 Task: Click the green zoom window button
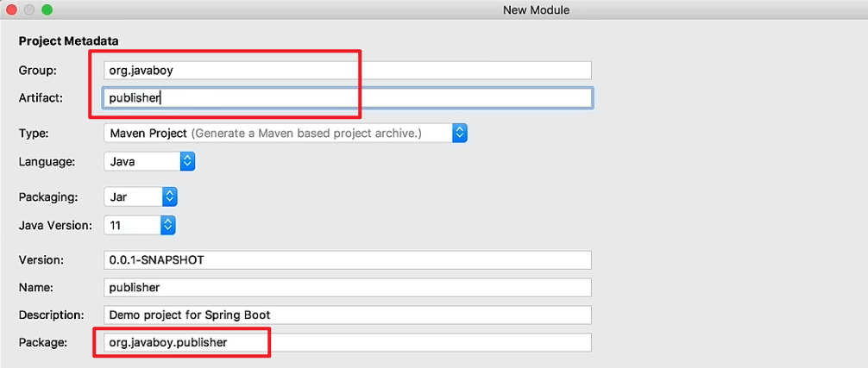[x=47, y=9]
